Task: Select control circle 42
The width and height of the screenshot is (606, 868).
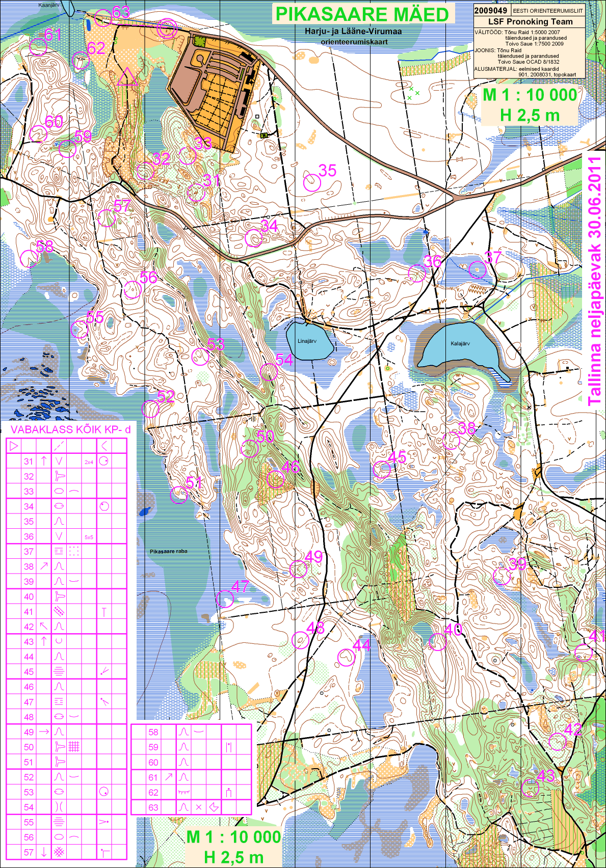Action: pos(557,741)
